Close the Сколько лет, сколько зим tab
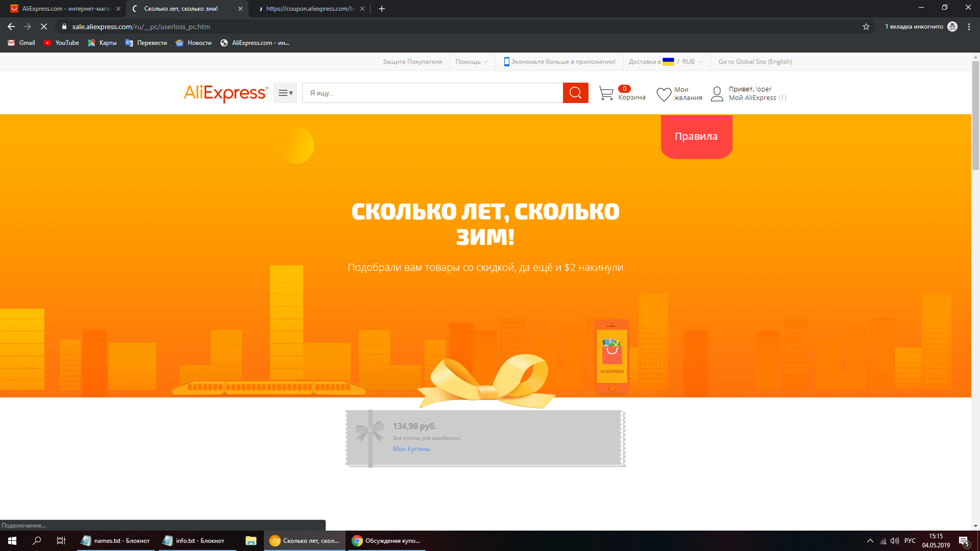This screenshot has height=551, width=980. 240,9
